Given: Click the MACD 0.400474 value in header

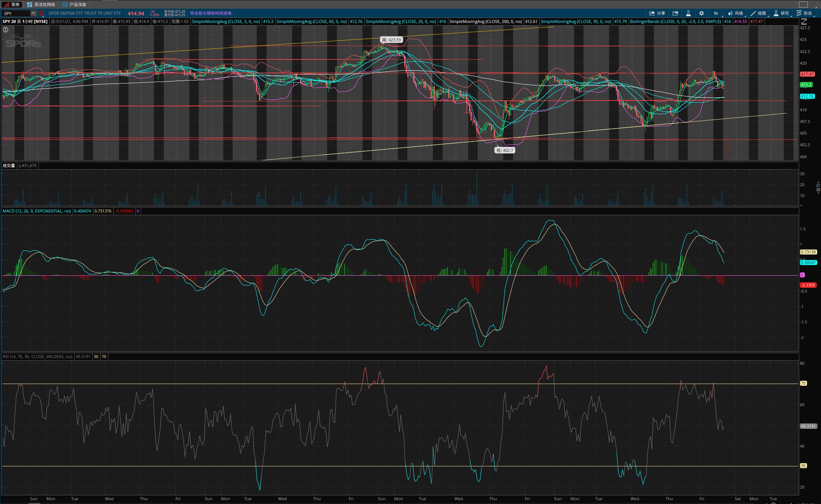Looking at the screenshot, I should [82, 211].
